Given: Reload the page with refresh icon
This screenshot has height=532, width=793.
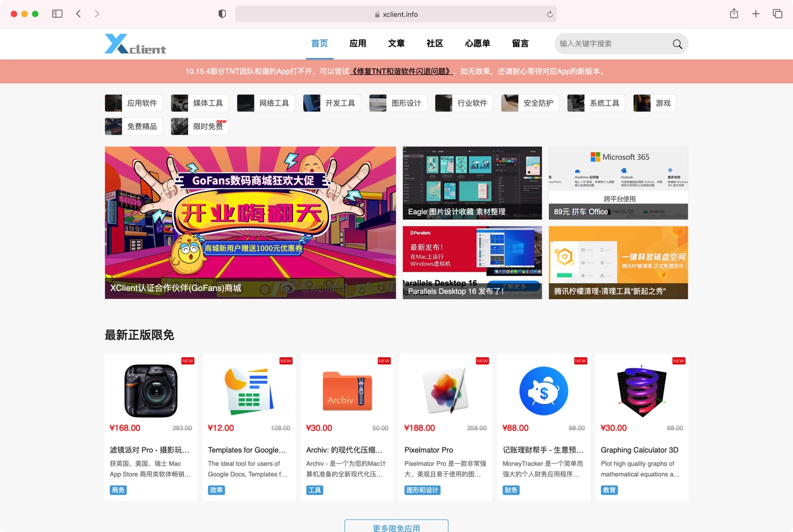Looking at the screenshot, I should click(550, 14).
